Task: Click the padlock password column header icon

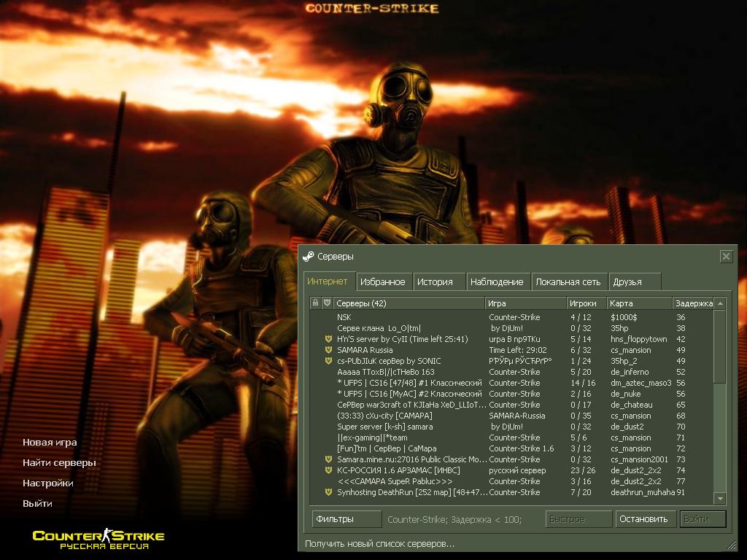Action: (315, 303)
